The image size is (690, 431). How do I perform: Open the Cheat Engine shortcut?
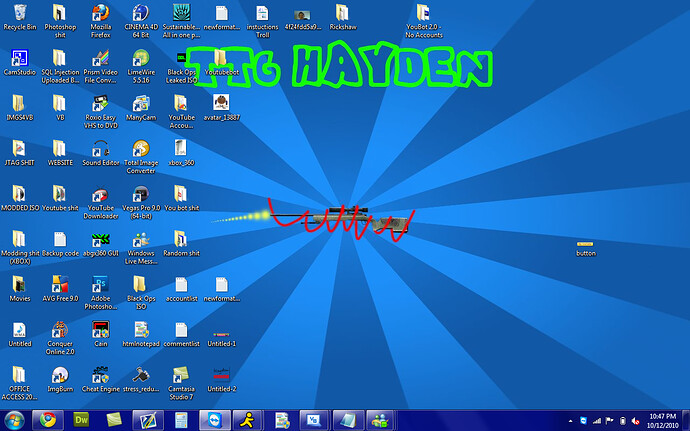click(101, 373)
